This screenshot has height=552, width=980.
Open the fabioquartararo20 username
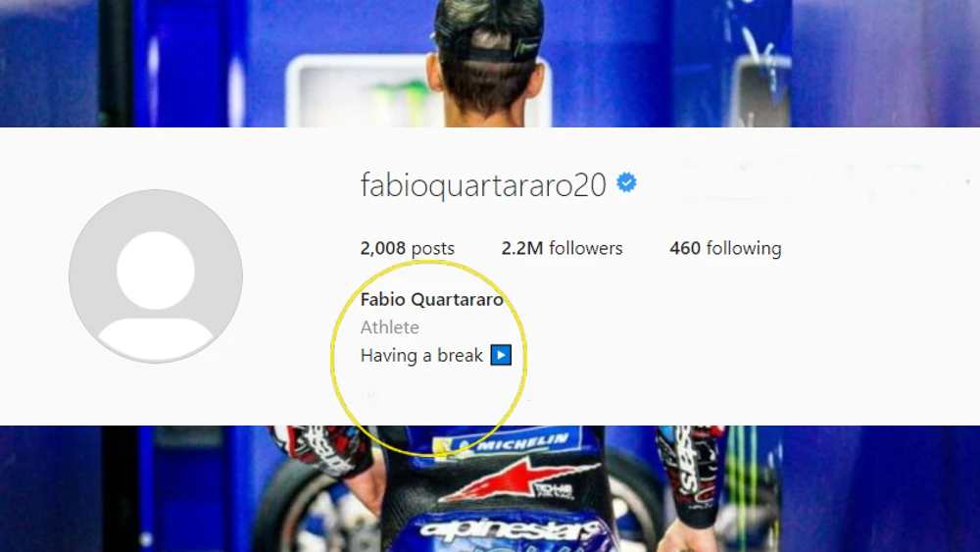(x=483, y=185)
